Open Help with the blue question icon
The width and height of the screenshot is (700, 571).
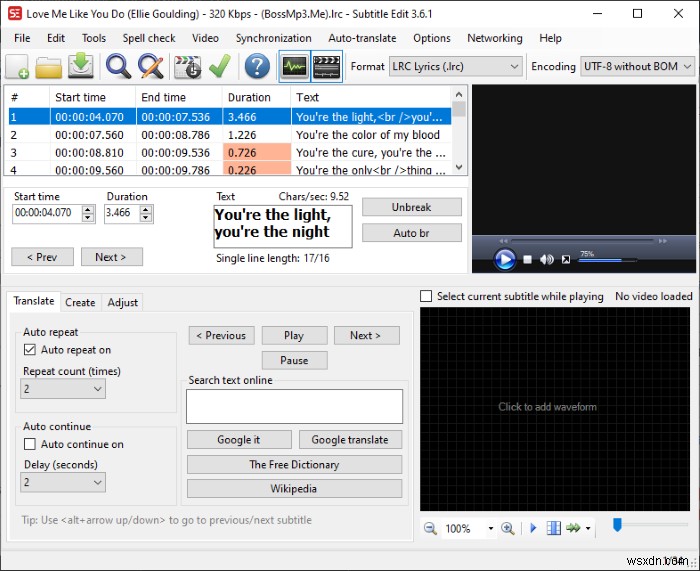click(257, 67)
